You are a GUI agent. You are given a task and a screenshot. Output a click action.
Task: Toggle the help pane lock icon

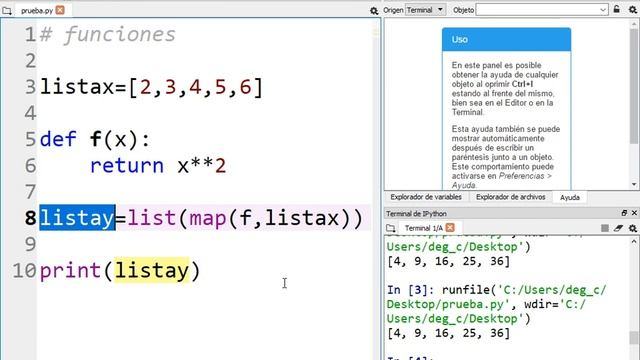coord(617,9)
